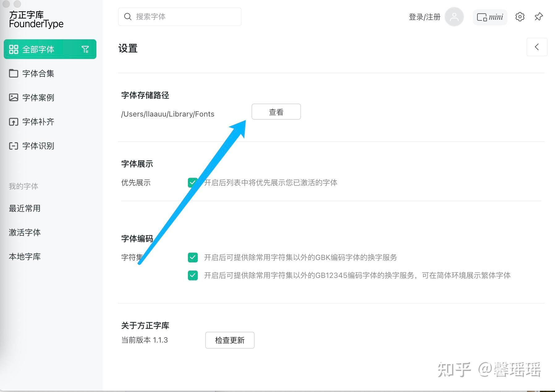Viewport: 555px width, 392px height.
Task: Click the 字体案例 image icon
Action: tap(14, 98)
